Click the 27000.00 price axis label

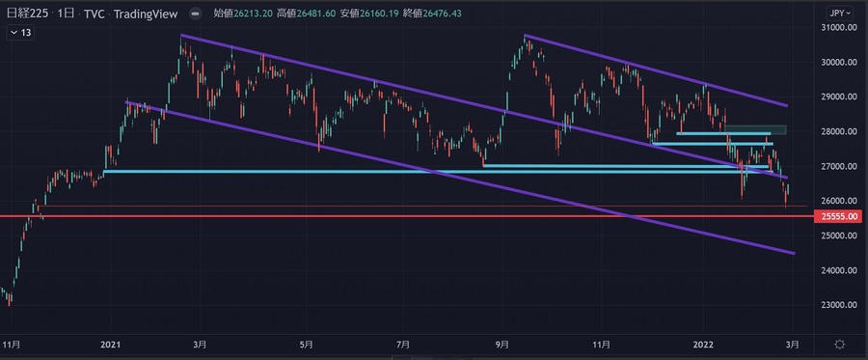coord(840,167)
